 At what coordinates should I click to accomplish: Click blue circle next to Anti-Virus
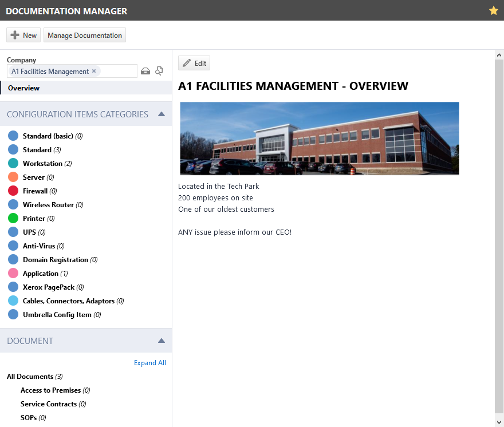(x=13, y=246)
